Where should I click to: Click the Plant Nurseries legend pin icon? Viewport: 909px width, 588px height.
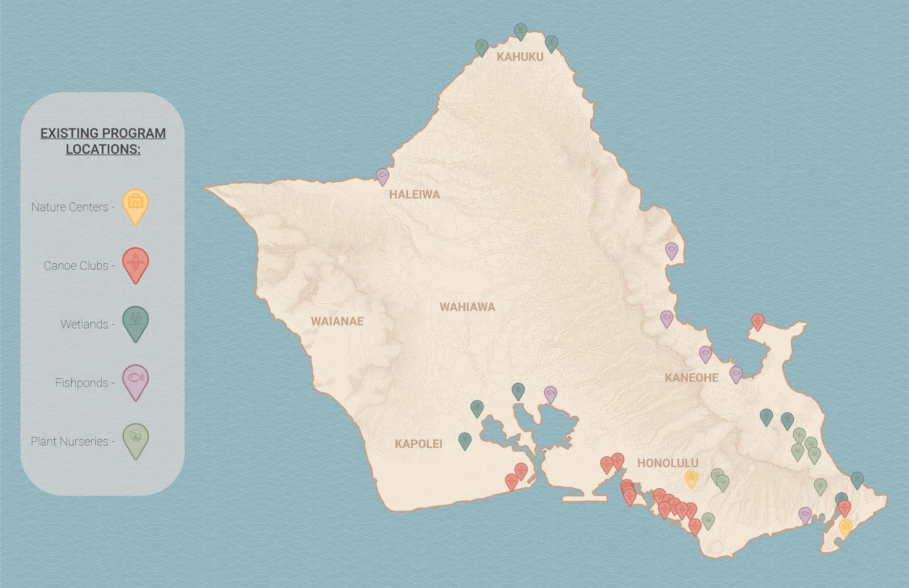(135, 441)
